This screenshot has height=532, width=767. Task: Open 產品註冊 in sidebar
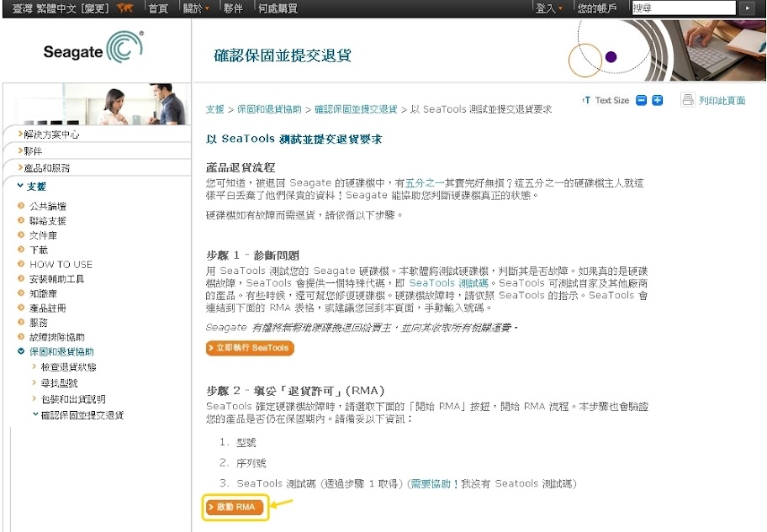point(47,308)
